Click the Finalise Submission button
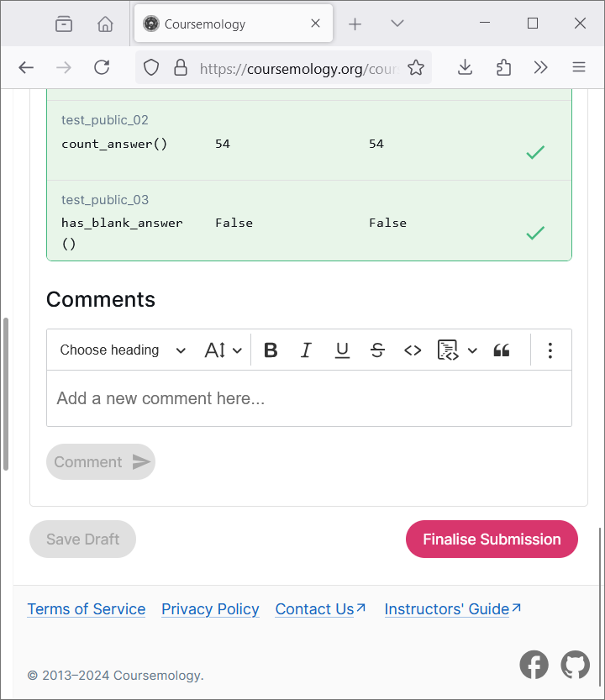Viewport: 605px width, 700px height. click(x=492, y=539)
